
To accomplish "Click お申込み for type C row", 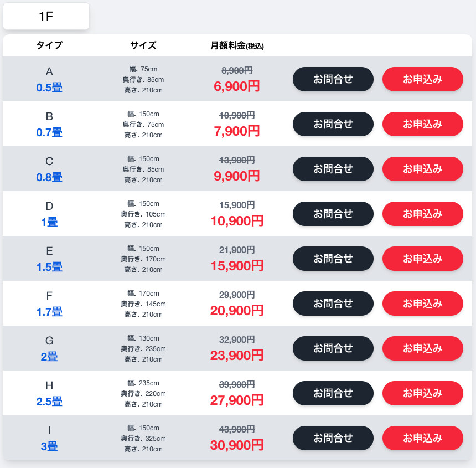I will tap(422, 168).
